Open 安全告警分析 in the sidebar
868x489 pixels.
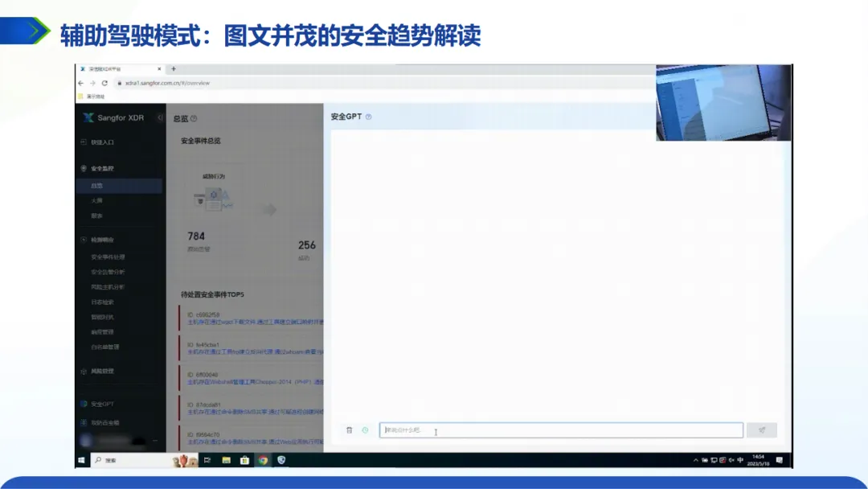[x=108, y=272]
